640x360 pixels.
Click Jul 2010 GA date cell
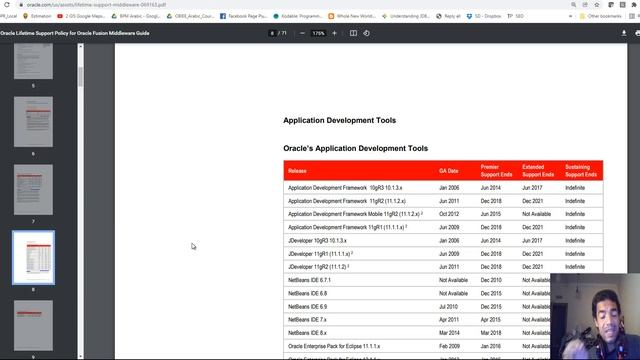(448, 307)
